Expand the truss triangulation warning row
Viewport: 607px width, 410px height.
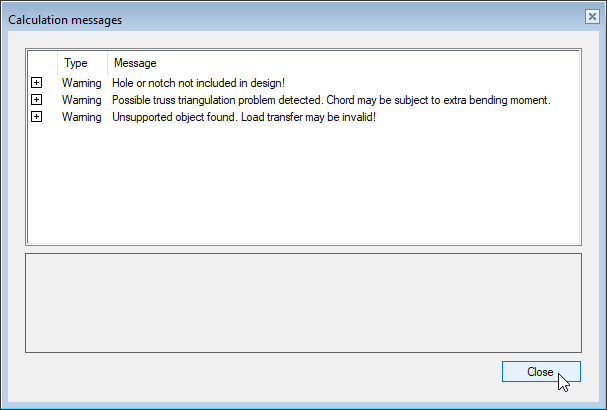click(x=37, y=100)
